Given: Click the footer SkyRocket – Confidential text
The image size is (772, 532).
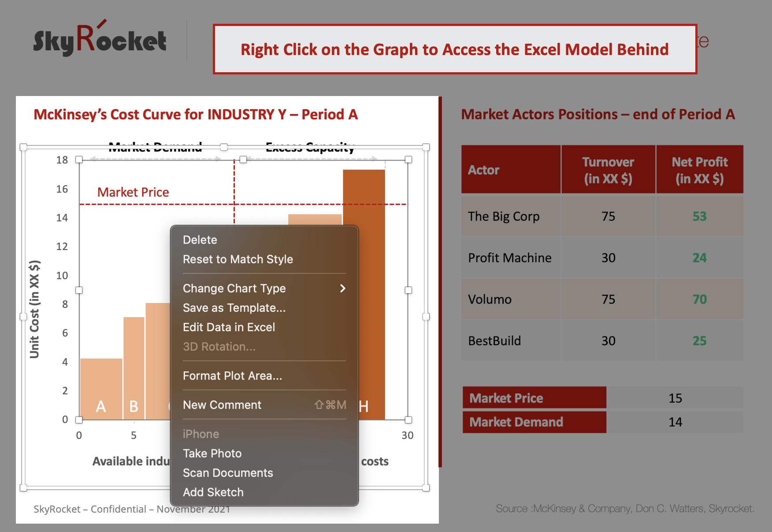Looking at the screenshot, I should click(132, 509).
